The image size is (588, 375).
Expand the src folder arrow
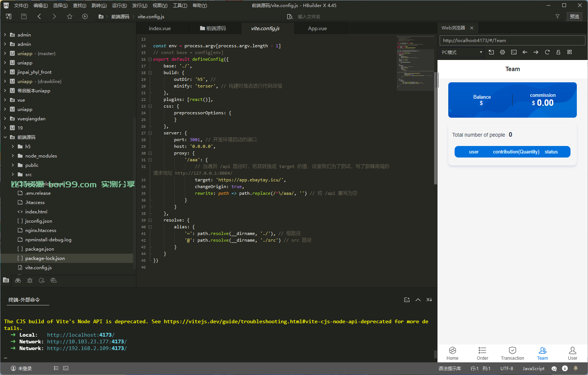(13, 174)
